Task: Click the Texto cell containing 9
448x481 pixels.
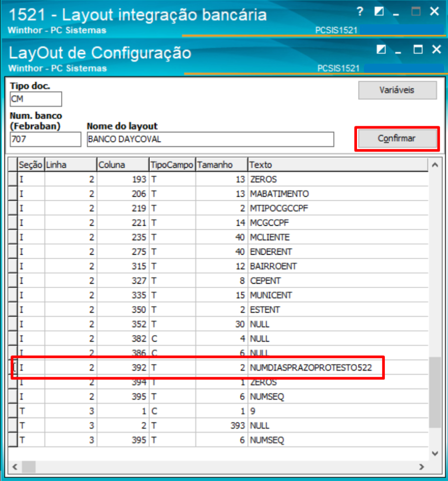Action: pos(338,411)
